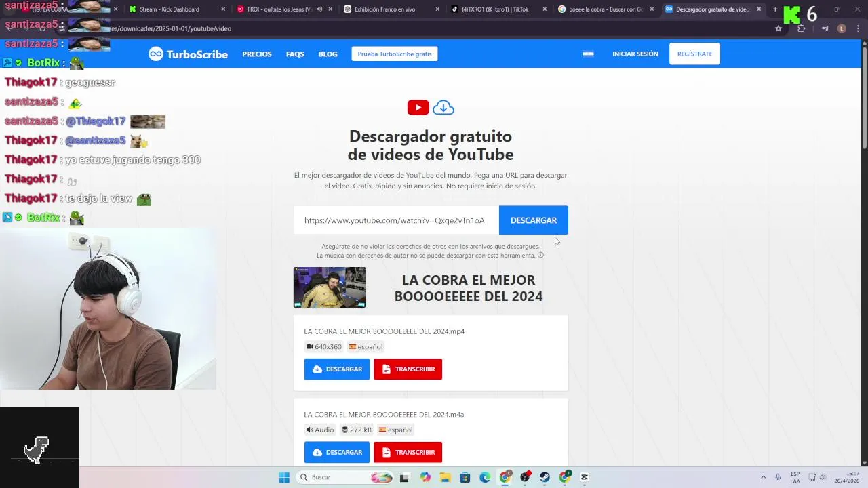Viewport: 868px width, 488px height.
Task: Click the red YouTube icon above the heading
Action: click(x=418, y=108)
